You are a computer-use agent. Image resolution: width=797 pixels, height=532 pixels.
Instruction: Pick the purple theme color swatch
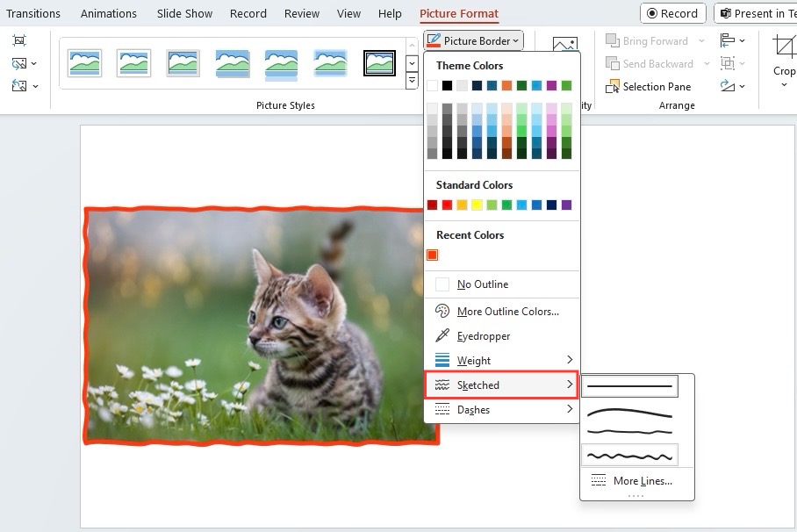click(551, 85)
